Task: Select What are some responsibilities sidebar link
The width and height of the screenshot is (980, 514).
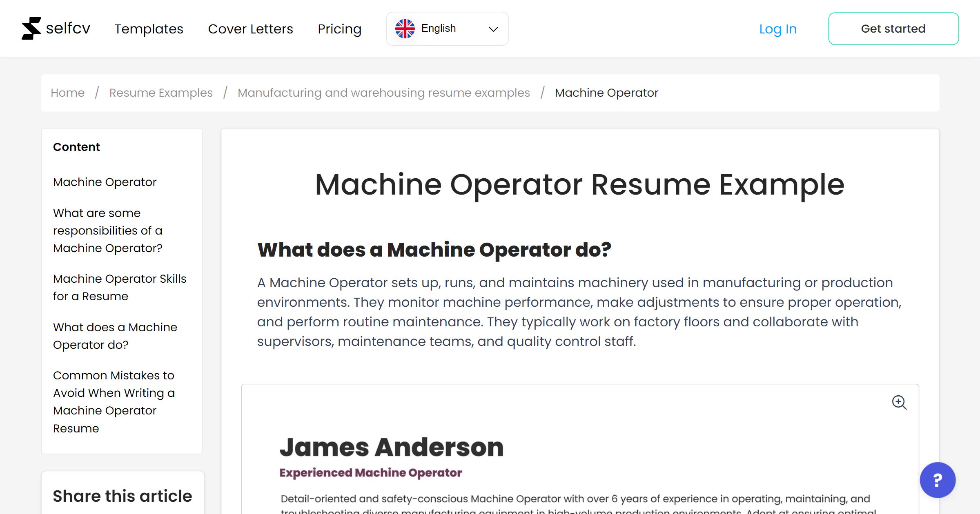Action: pyautogui.click(x=108, y=230)
